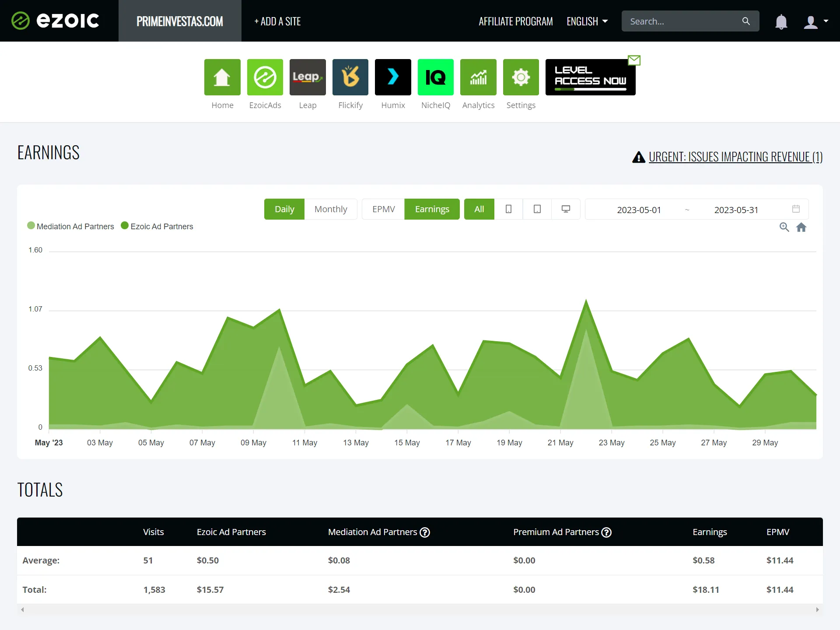Viewport: 840px width, 630px height.
Task: Filter by desktop monitor device icon
Action: 566,209
